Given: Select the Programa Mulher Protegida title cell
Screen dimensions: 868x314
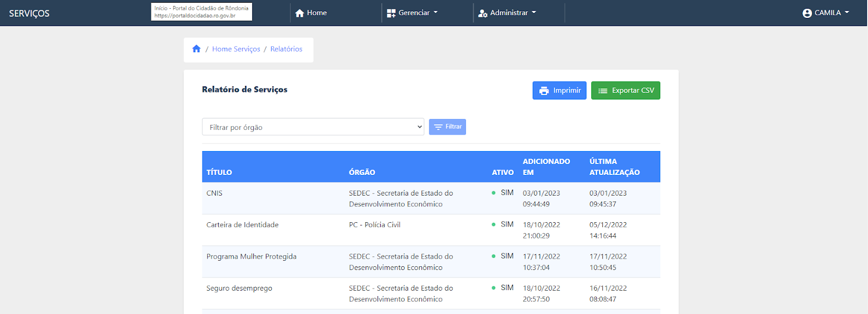Looking at the screenshot, I should click(251, 256).
